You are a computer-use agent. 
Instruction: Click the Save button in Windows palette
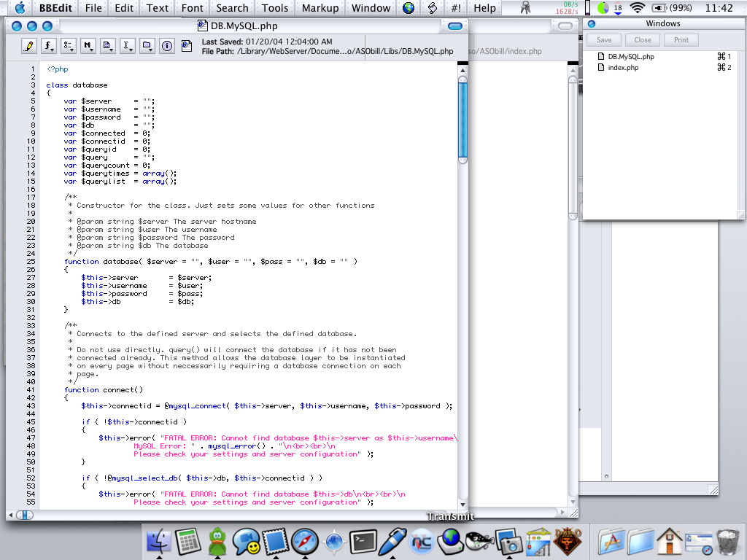604,40
